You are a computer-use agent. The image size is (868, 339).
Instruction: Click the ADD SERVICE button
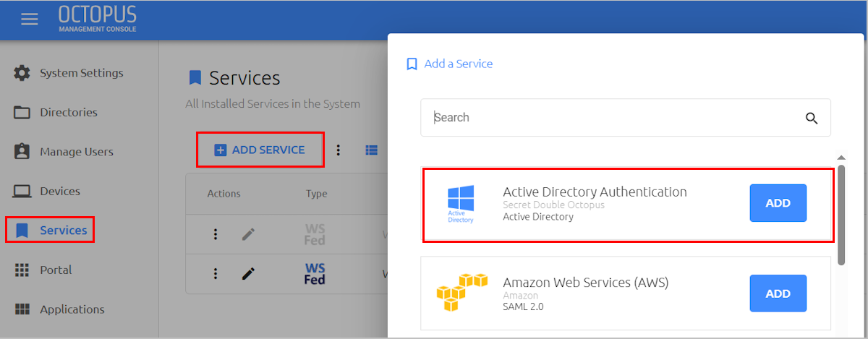[x=260, y=150]
